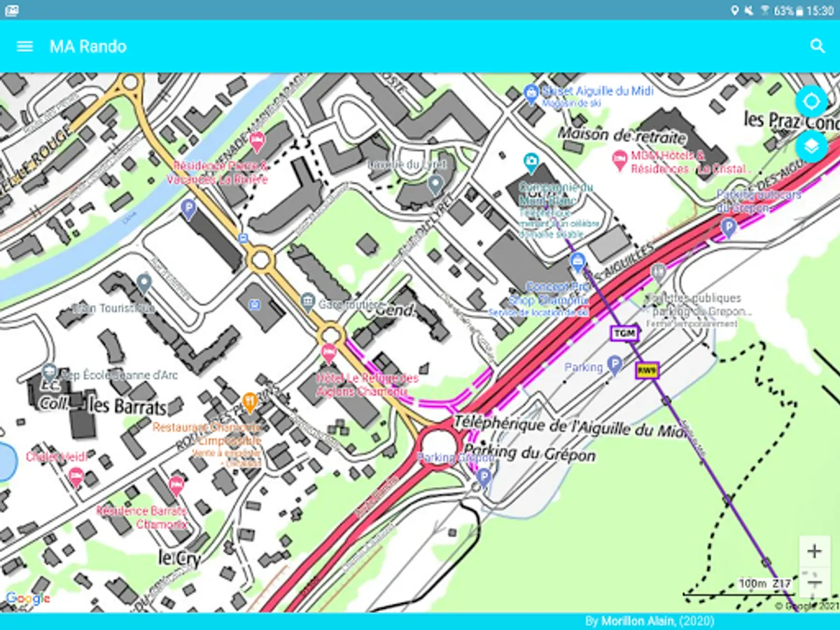
Task: Click the le Cry place label
Action: (x=180, y=558)
